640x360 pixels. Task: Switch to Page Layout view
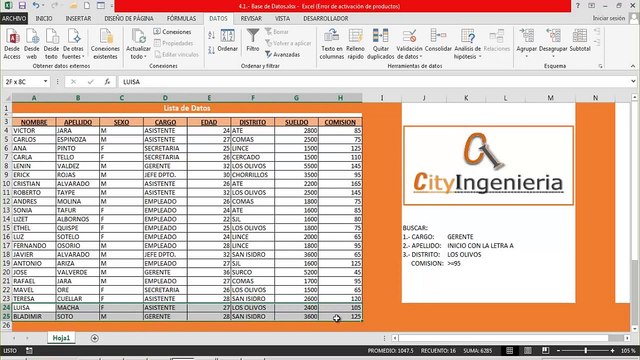pos(527,351)
